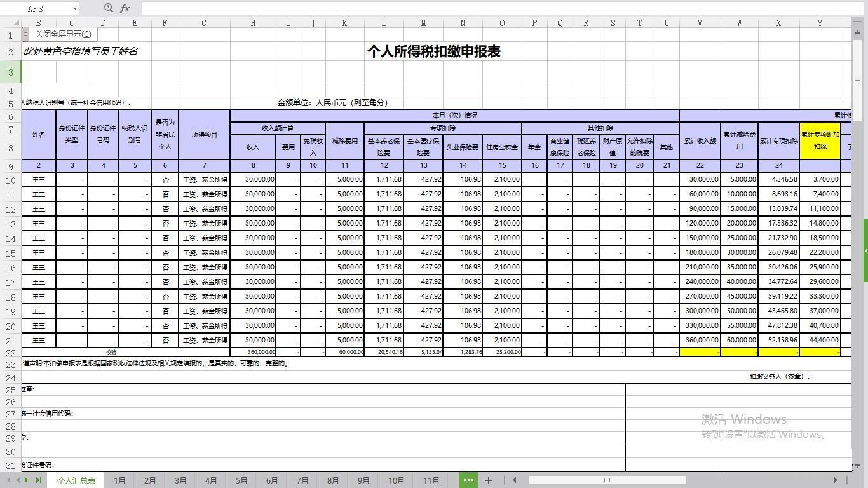868x488 pixels.
Task: Click the 谨声明 declaration text in row 23
Action: (156, 364)
